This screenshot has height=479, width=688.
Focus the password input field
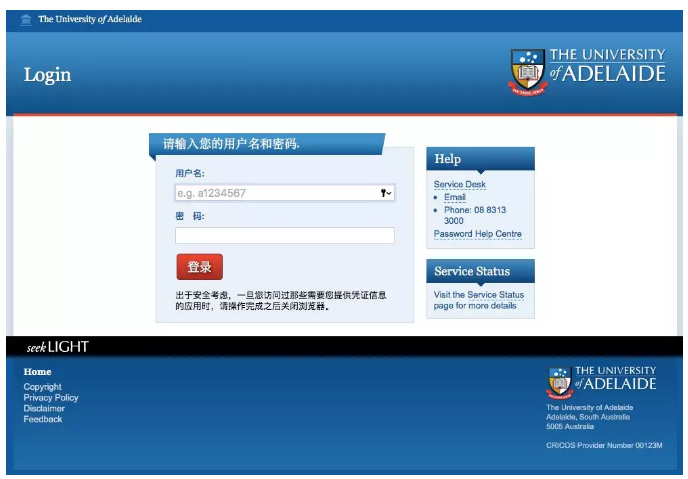click(285, 236)
